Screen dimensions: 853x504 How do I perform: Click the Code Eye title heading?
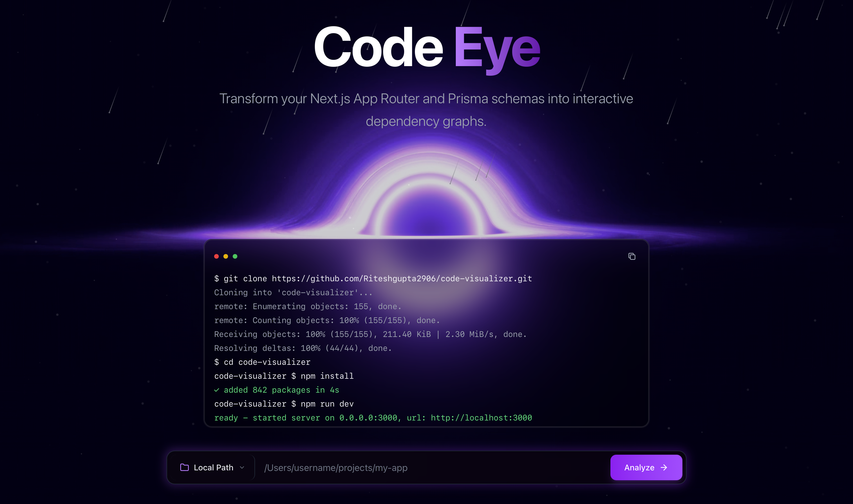pos(426,48)
